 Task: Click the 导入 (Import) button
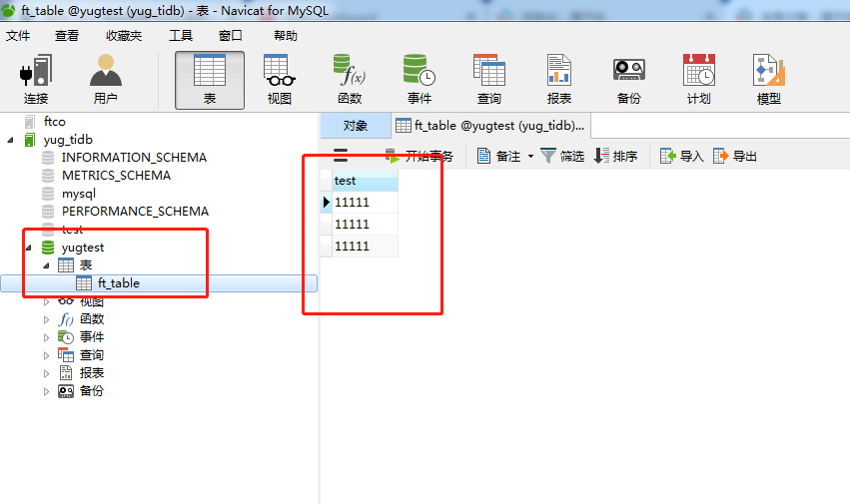pyautogui.click(x=681, y=156)
